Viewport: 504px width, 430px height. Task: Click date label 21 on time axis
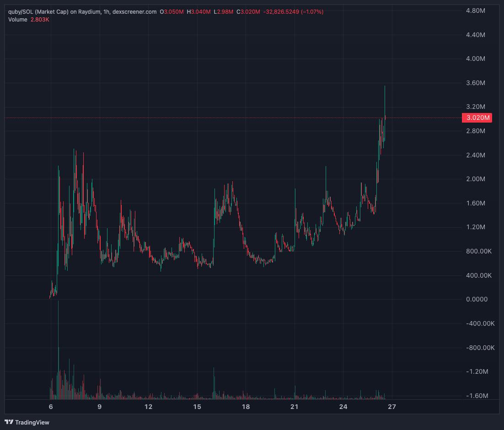295,407
